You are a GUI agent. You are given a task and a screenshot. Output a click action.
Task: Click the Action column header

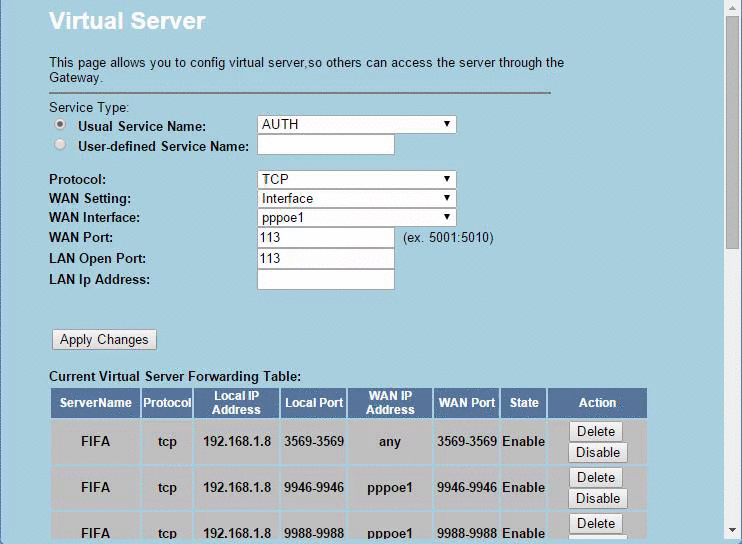point(597,403)
